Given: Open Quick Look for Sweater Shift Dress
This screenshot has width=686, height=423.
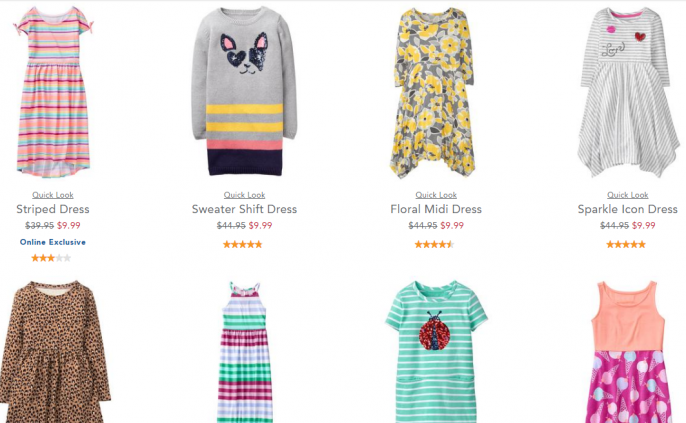Looking at the screenshot, I should click(x=244, y=195).
